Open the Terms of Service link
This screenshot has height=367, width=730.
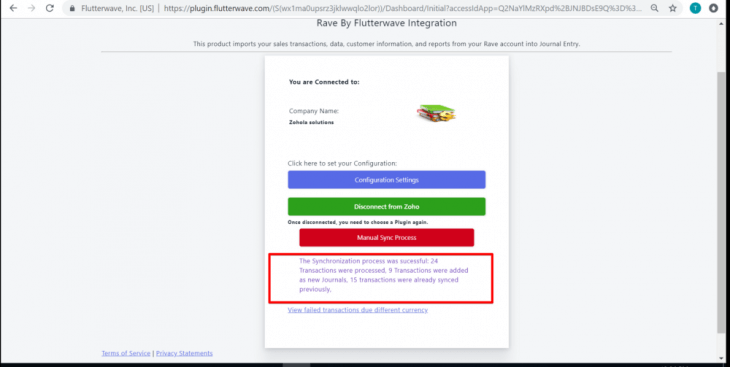click(126, 353)
